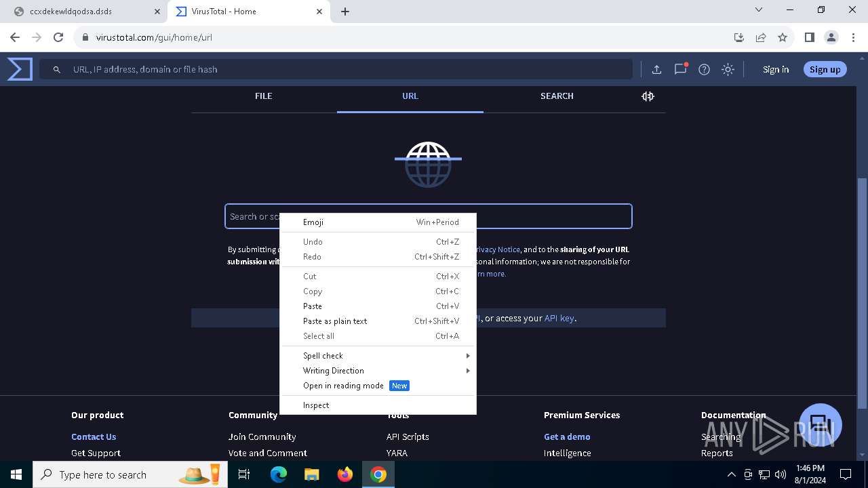Click the Sign up button
Viewport: 868px width, 488px height.
point(825,69)
